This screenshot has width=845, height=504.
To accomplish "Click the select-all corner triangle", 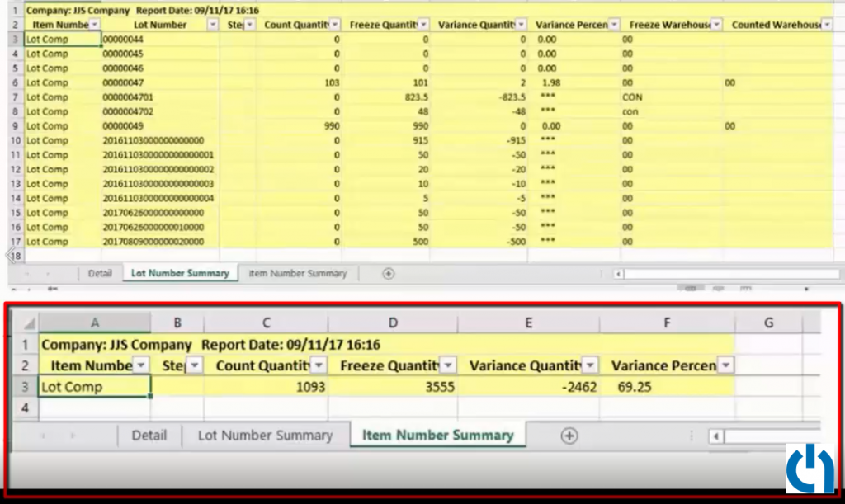I will 29,323.
